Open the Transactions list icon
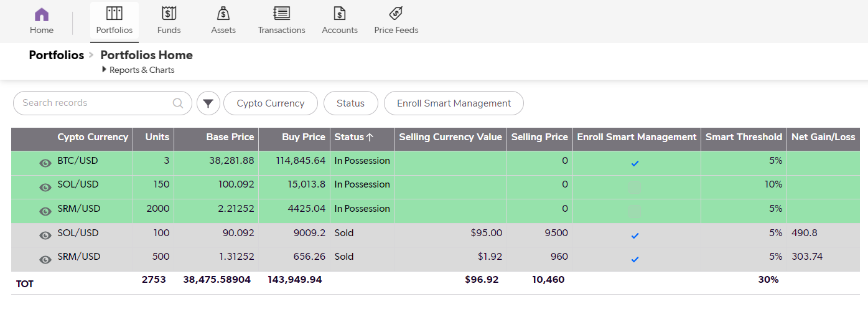The image size is (868, 319). pos(281,13)
